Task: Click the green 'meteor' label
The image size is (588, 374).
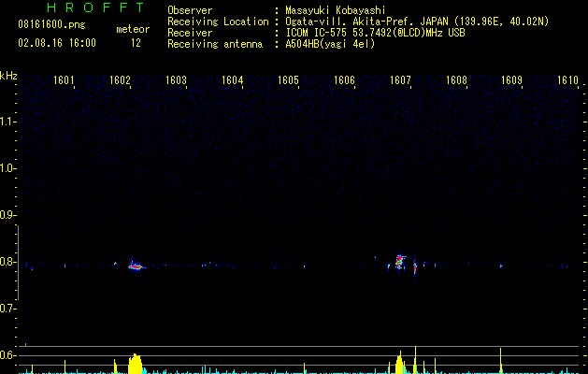Action: point(133,29)
